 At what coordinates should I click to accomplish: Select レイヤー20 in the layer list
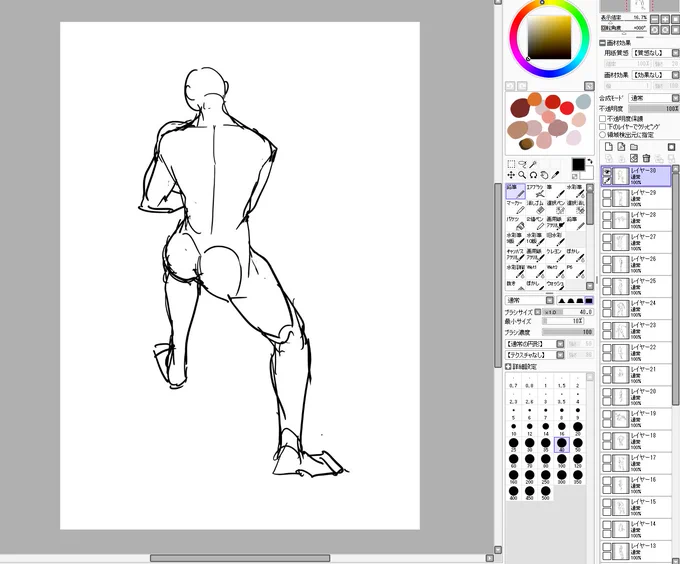coord(637,396)
